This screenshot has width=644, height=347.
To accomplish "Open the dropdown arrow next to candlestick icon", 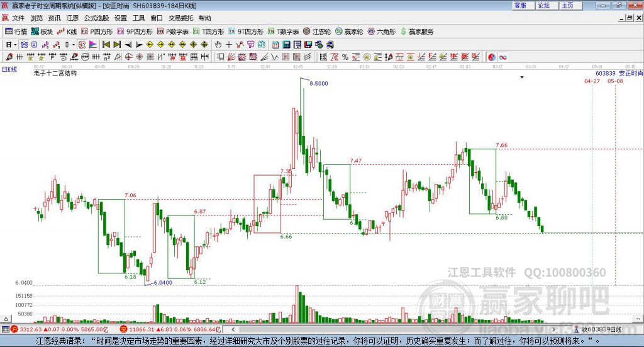I will click(x=74, y=45).
